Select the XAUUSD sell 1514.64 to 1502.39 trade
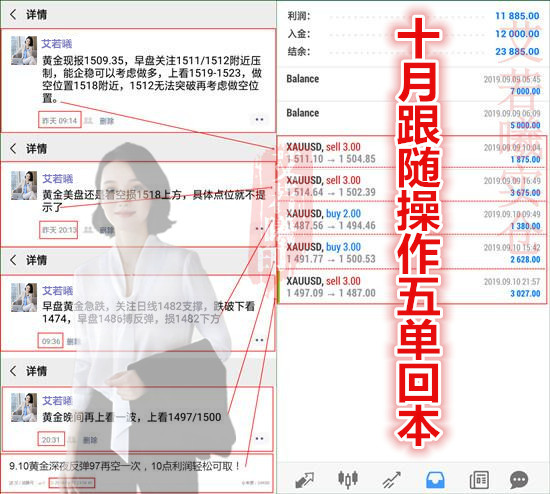Image resolution: width=550 pixels, height=494 pixels. tap(412, 185)
